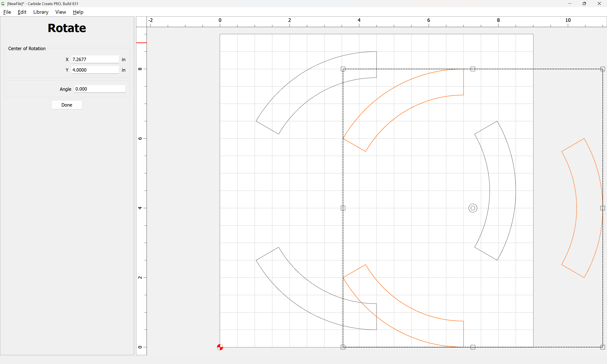
Task: Open the View menu
Action: pyautogui.click(x=61, y=12)
